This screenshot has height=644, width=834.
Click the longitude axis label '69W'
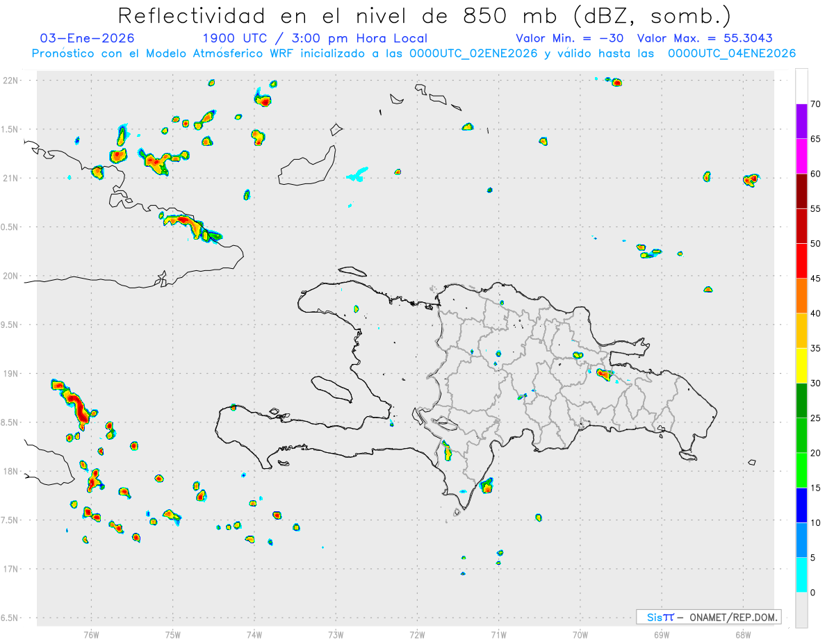click(662, 635)
